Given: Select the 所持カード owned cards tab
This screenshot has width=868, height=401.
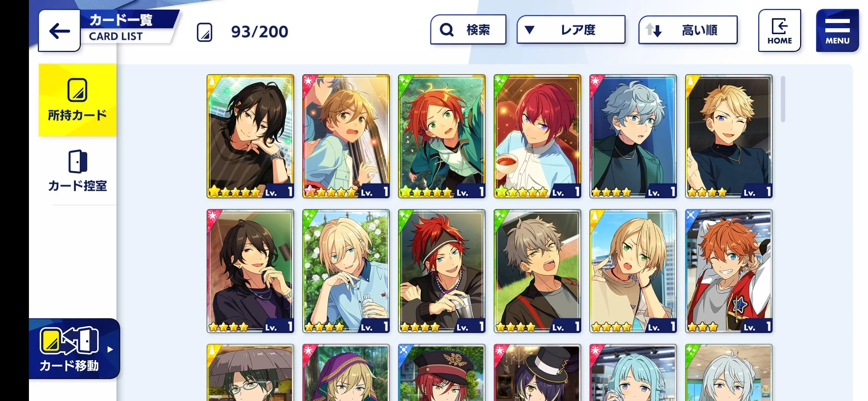Looking at the screenshot, I should pos(78,100).
